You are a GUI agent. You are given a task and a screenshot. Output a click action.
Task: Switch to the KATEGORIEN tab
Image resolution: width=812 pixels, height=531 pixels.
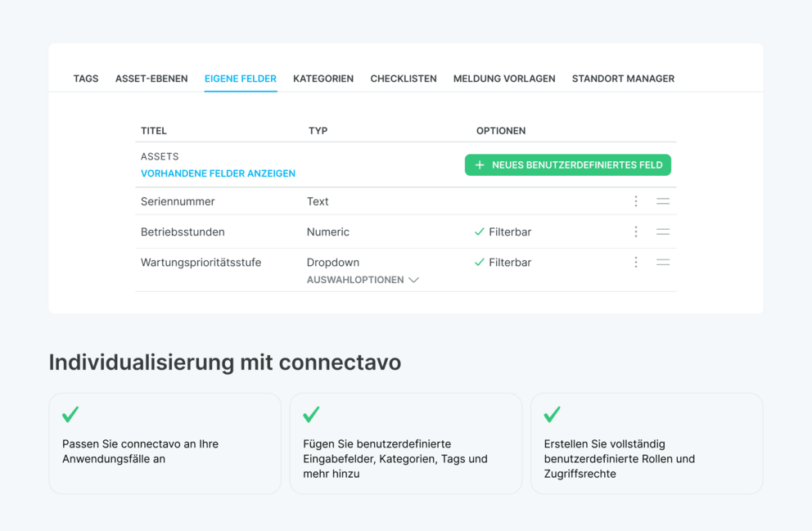tap(323, 79)
